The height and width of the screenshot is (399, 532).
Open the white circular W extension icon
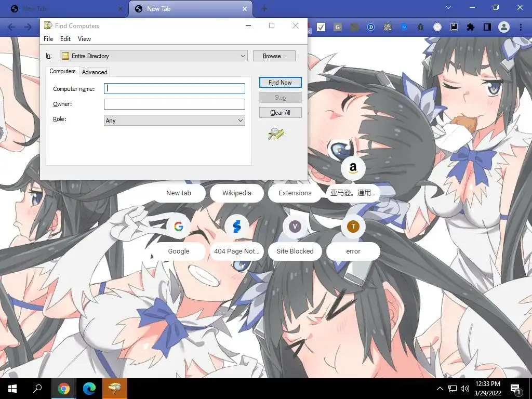click(437, 27)
